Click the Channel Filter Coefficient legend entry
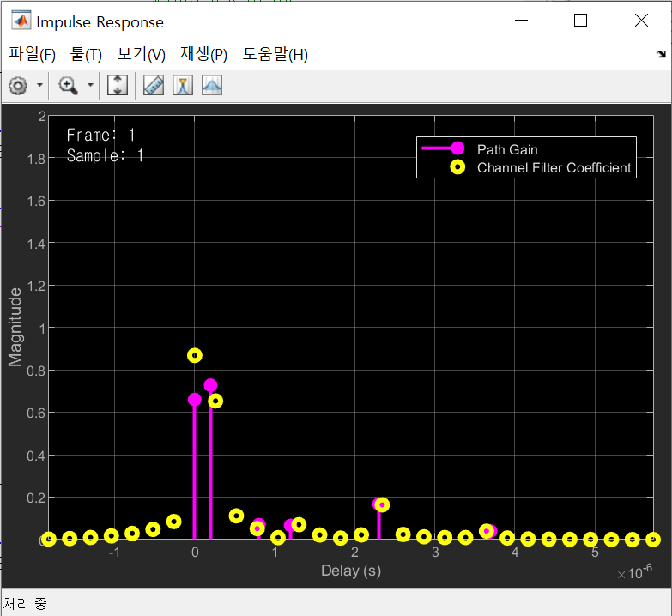This screenshot has width=672, height=616. click(x=554, y=167)
